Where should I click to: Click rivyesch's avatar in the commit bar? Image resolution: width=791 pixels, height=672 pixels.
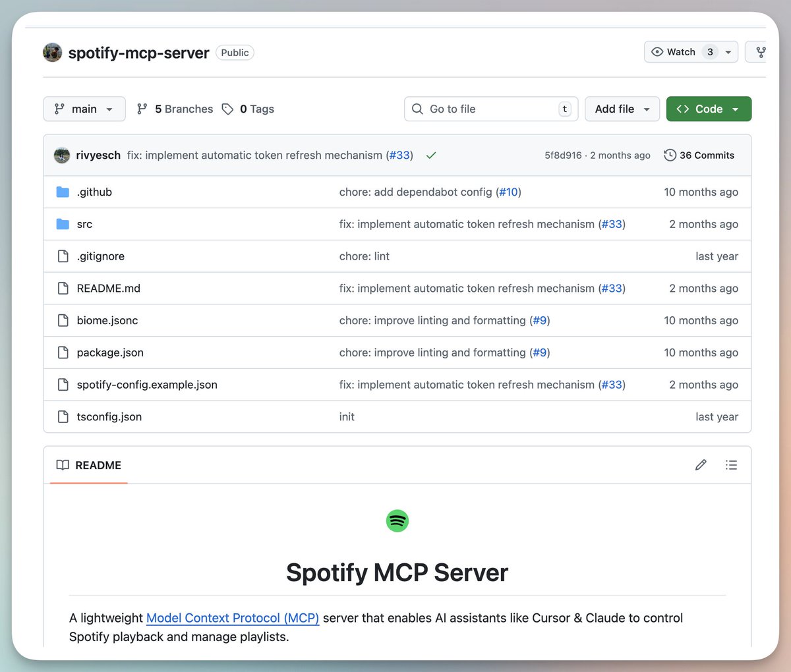[x=62, y=155]
